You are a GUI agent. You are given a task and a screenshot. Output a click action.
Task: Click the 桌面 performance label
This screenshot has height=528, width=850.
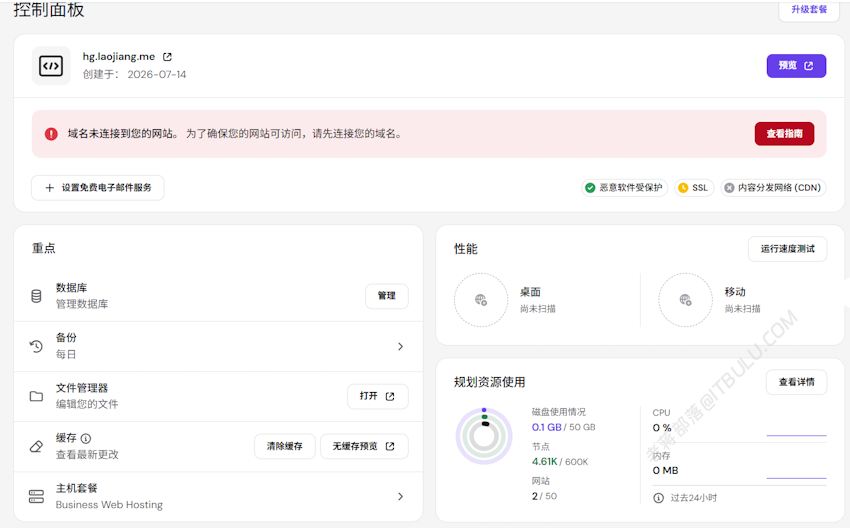click(530, 292)
